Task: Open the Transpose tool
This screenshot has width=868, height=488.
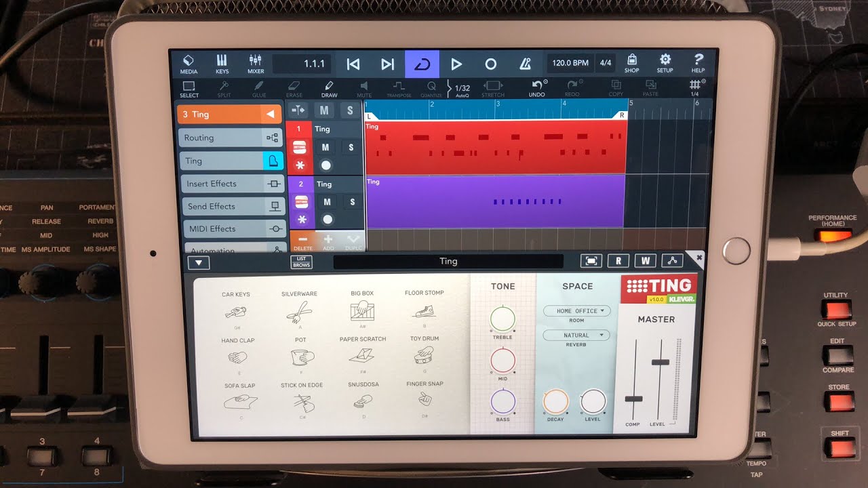Action: click(399, 89)
